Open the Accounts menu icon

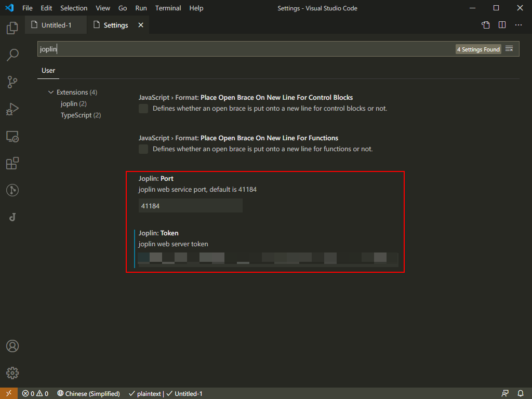(x=12, y=346)
